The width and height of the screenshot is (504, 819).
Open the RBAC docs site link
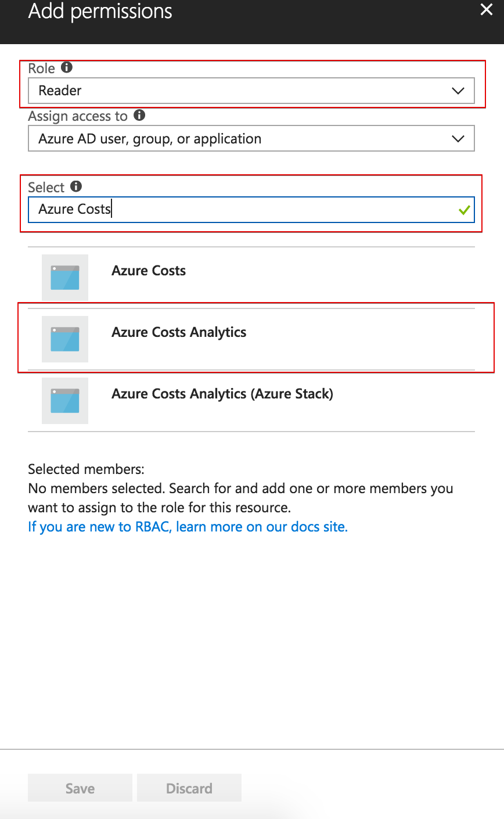pos(188,527)
